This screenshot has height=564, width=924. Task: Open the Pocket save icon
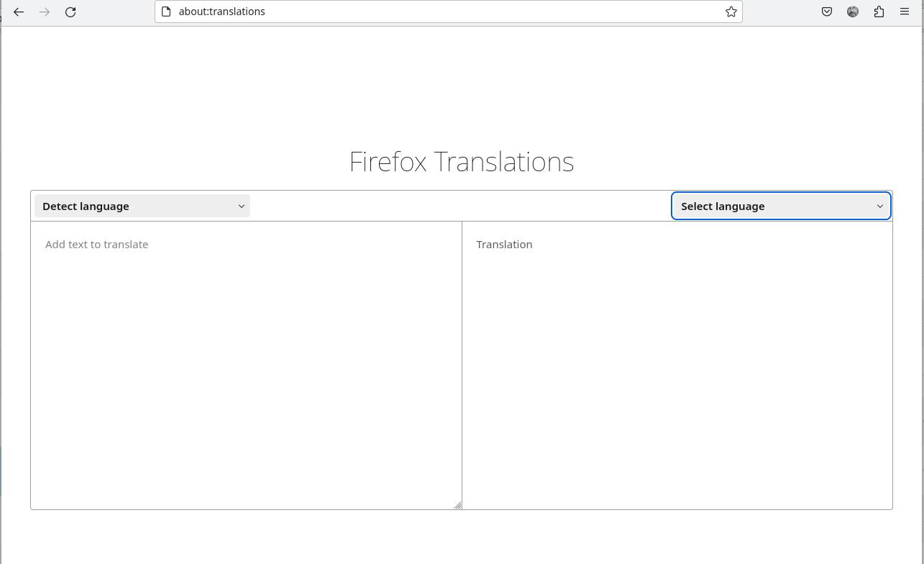click(827, 12)
